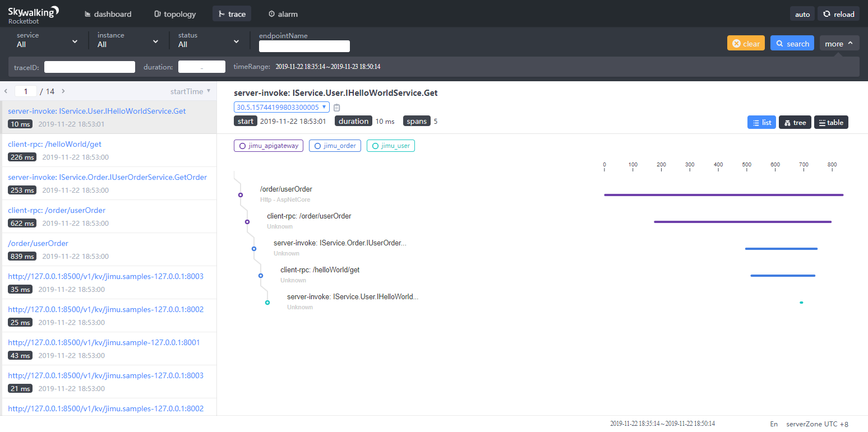868x432 pixels.
Task: Open the status filter dropdown
Action: 209,40
